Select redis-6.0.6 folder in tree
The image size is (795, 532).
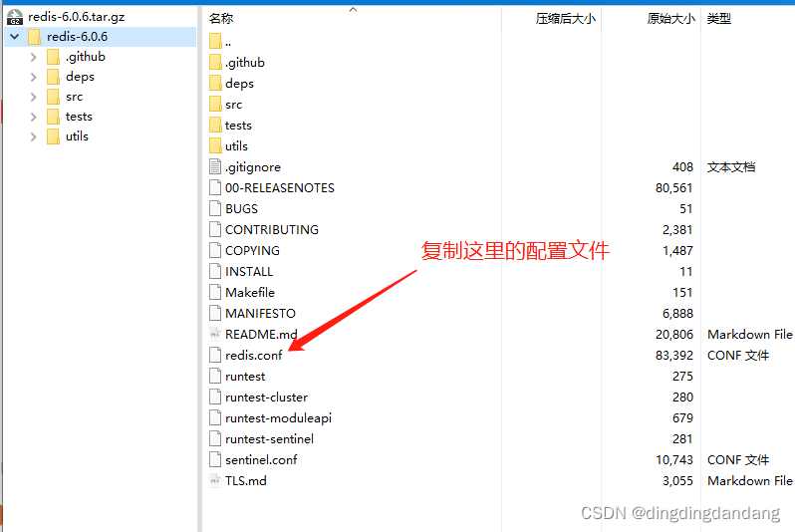(x=77, y=37)
